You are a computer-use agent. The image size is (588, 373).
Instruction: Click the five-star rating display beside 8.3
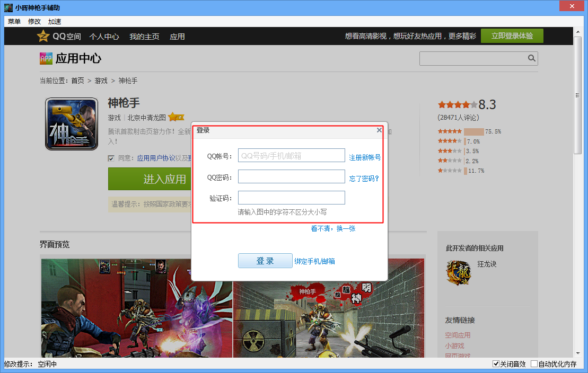[458, 104]
